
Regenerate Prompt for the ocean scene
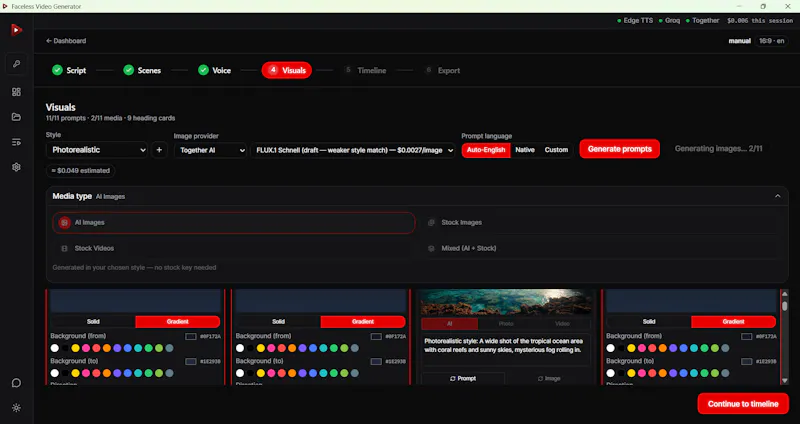click(x=463, y=379)
